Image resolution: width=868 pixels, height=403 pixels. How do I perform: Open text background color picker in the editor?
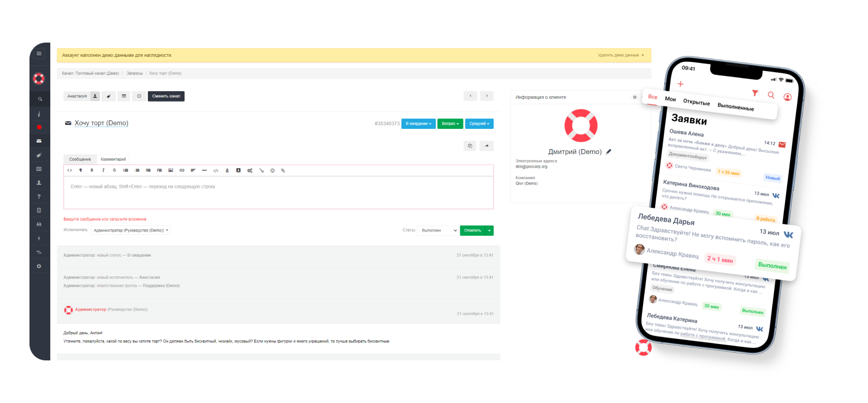pos(238,170)
